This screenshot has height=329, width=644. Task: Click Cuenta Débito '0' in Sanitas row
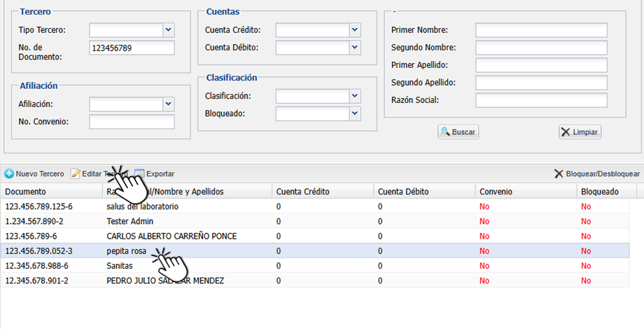tap(380, 266)
